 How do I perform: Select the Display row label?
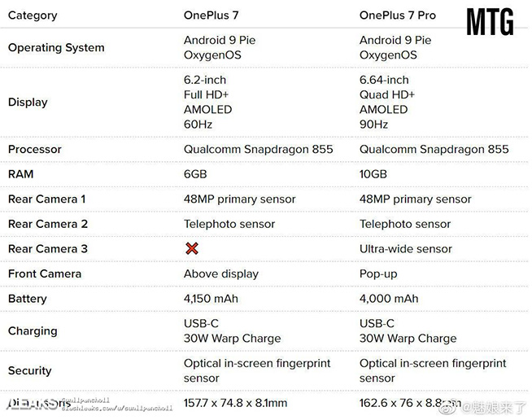28,103
